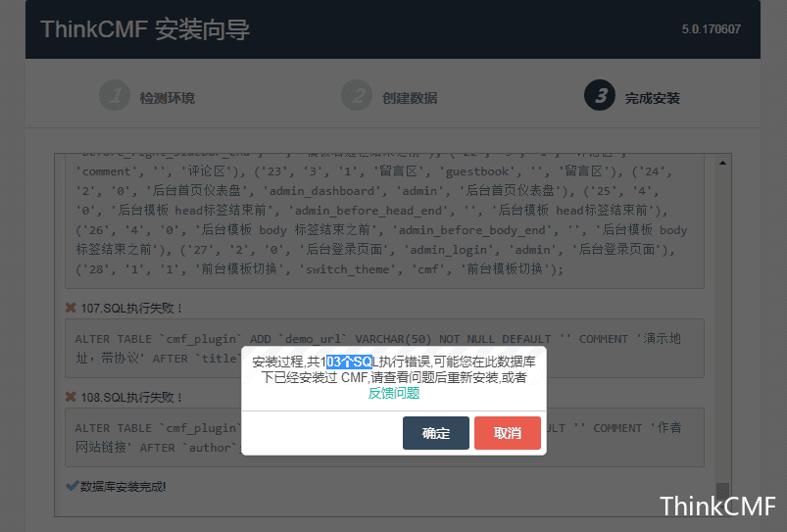Open the 反馈问题 feedback link

coord(394,393)
